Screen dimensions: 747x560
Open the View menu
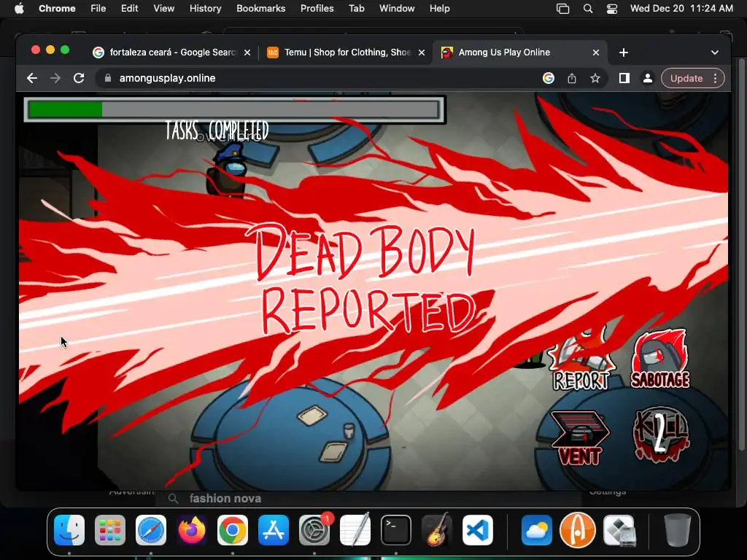click(163, 8)
